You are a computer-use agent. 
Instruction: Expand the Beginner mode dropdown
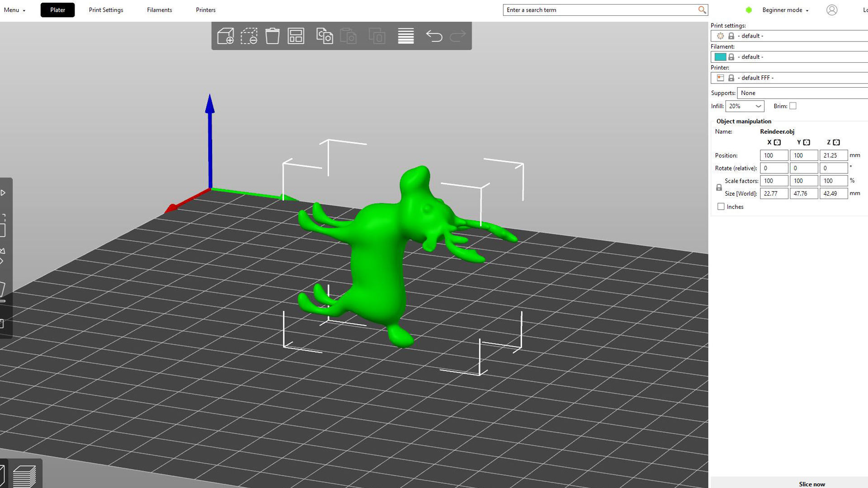coord(785,10)
